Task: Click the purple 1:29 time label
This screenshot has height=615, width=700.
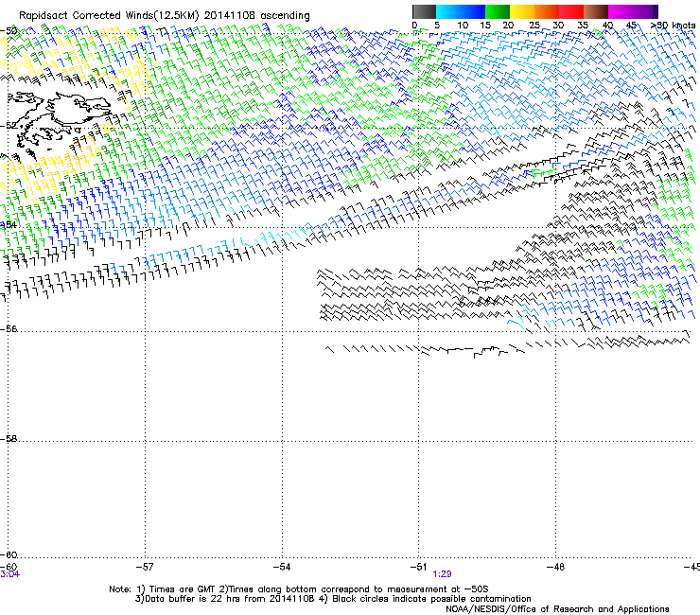Action: (x=442, y=574)
